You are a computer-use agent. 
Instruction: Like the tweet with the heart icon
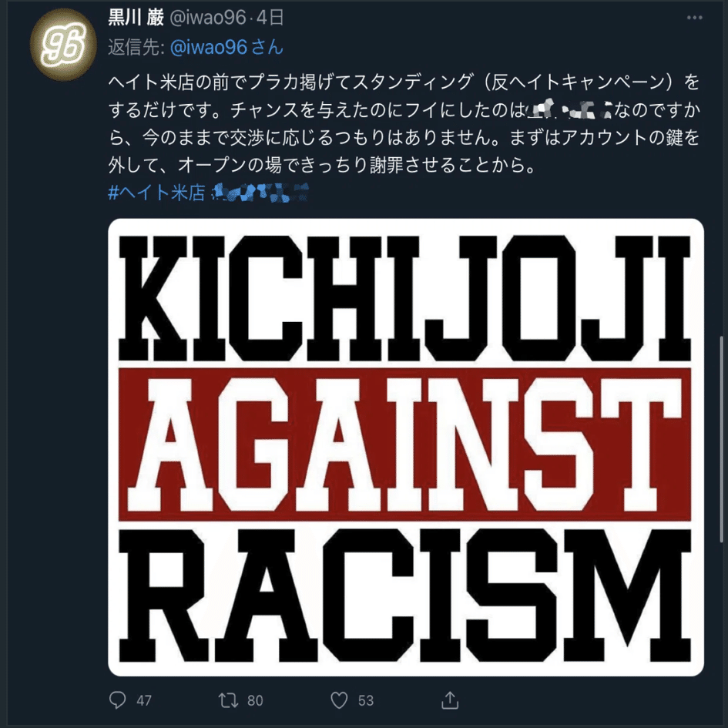[x=339, y=699]
